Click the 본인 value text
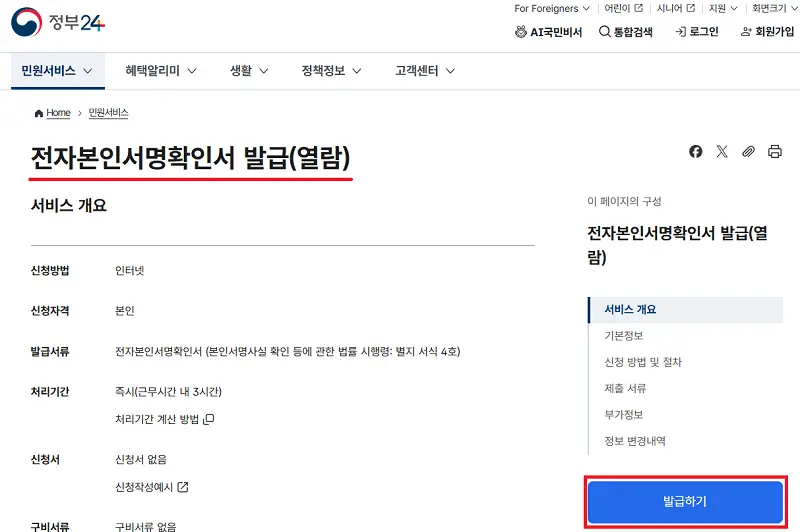Viewport: 800px width, 532px height. [124, 311]
